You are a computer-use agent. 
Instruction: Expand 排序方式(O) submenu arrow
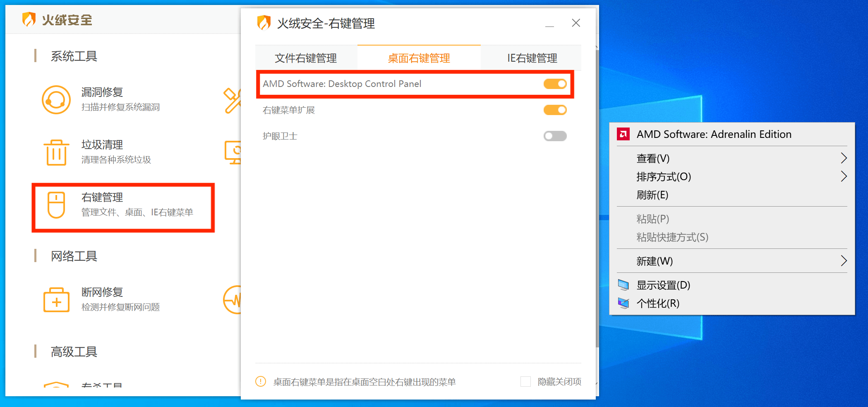click(844, 176)
